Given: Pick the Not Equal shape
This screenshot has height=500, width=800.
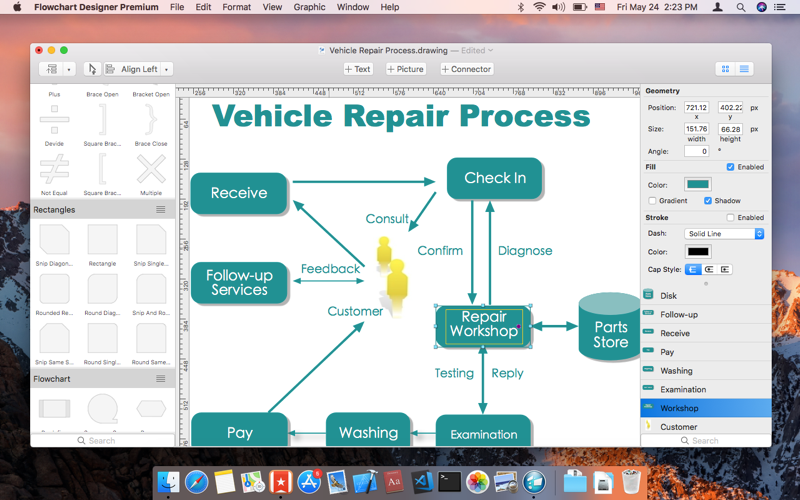Looking at the screenshot, I should (54, 169).
